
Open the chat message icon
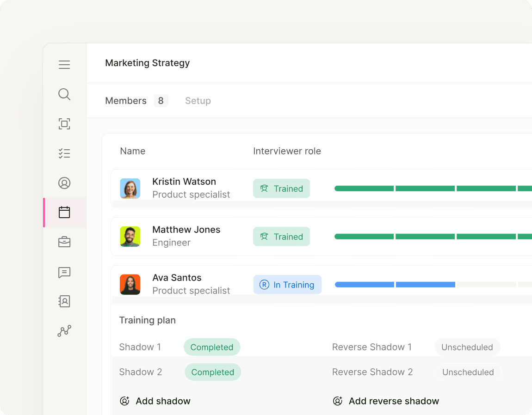pyautogui.click(x=64, y=272)
